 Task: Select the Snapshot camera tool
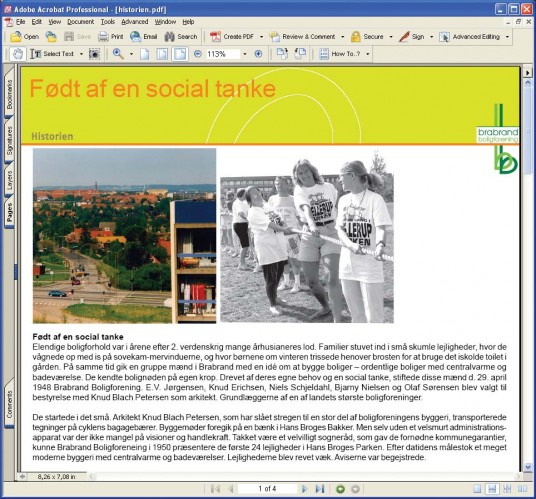[x=94, y=54]
